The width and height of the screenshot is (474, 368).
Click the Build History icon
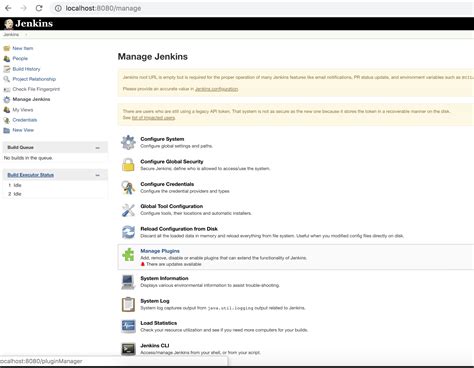[x=7, y=69]
